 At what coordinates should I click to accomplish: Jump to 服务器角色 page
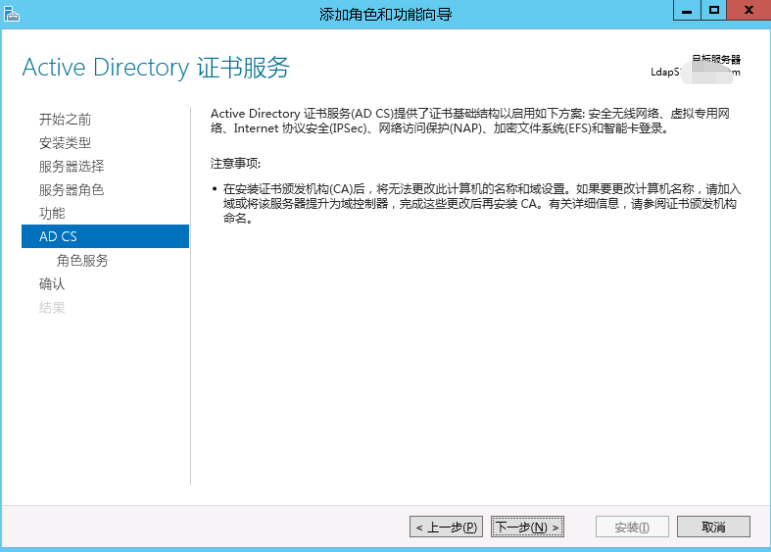[71, 190]
